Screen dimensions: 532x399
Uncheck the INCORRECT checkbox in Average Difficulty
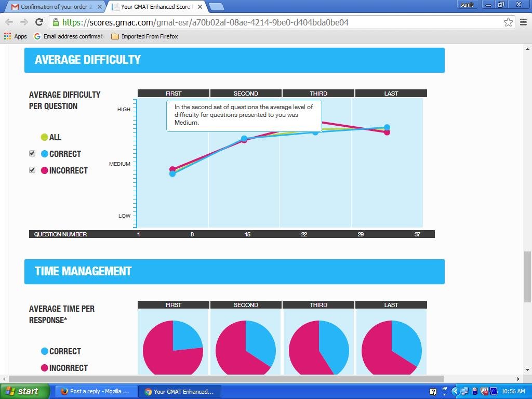click(x=32, y=170)
